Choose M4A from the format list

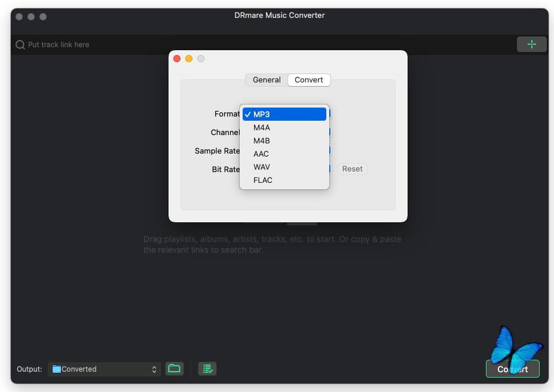(x=284, y=127)
